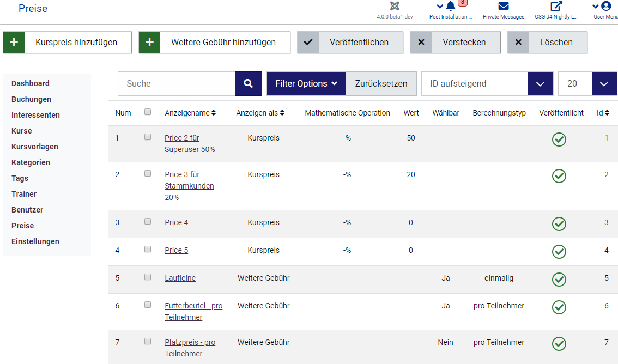Image resolution: width=618 pixels, height=364 pixels.
Task: Expand the Filter Options dropdown
Action: (x=306, y=84)
